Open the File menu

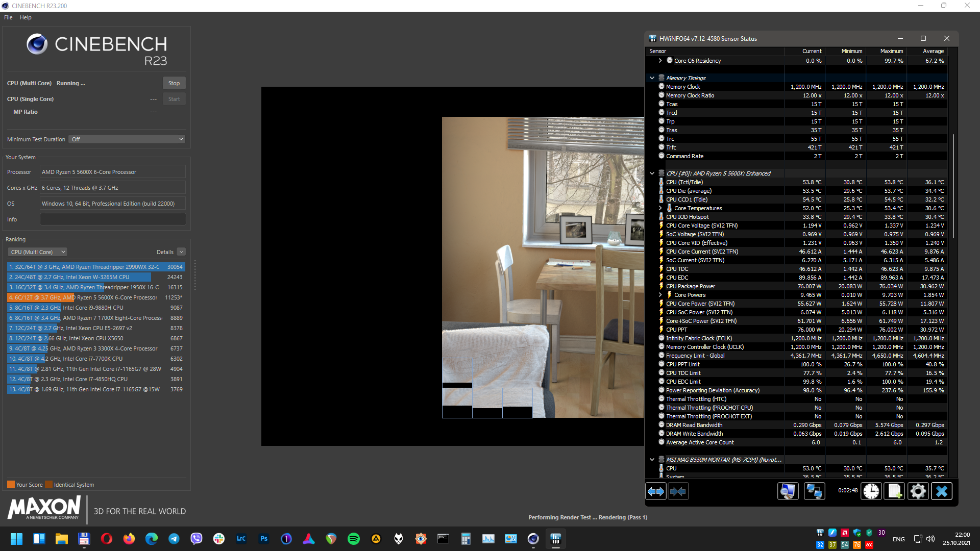pos(8,17)
